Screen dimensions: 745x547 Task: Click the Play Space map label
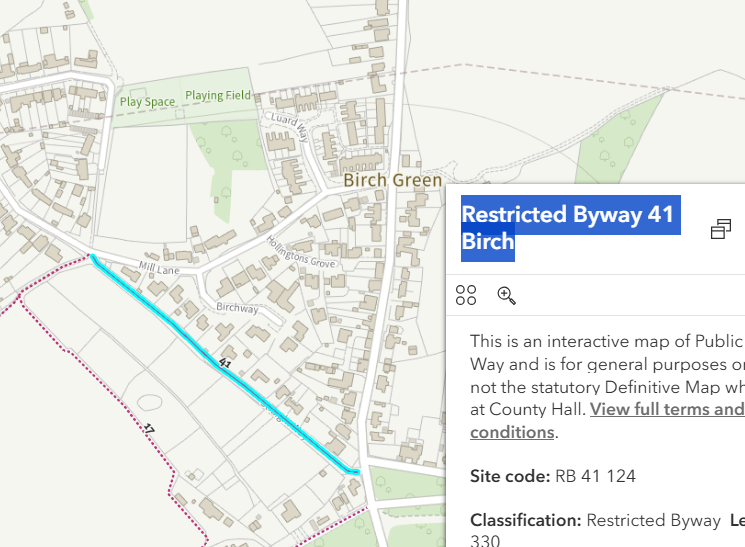(147, 102)
